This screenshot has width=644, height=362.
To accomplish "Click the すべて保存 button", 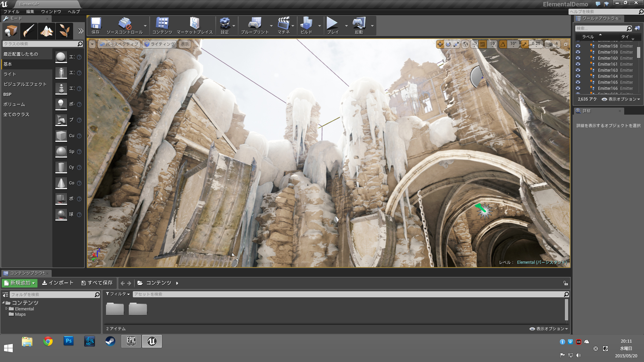I will point(97,283).
